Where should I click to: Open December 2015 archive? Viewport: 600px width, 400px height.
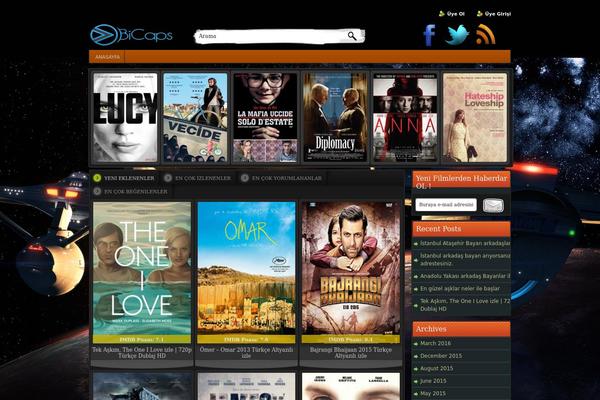coord(441,356)
